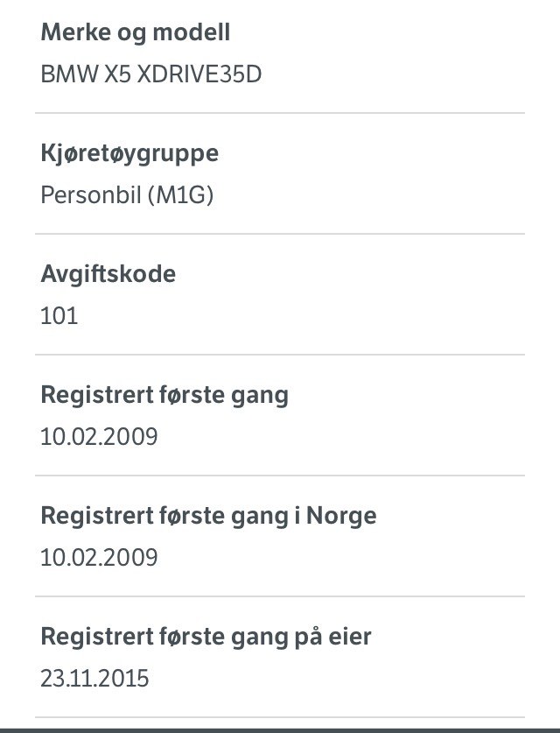Click the "Registrert første gang i Norge" heading

coord(208,516)
